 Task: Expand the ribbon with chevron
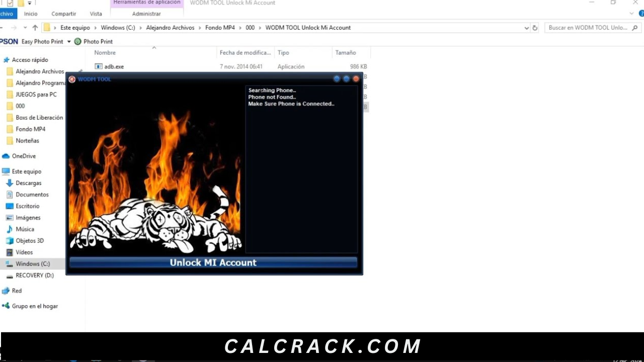(632, 14)
